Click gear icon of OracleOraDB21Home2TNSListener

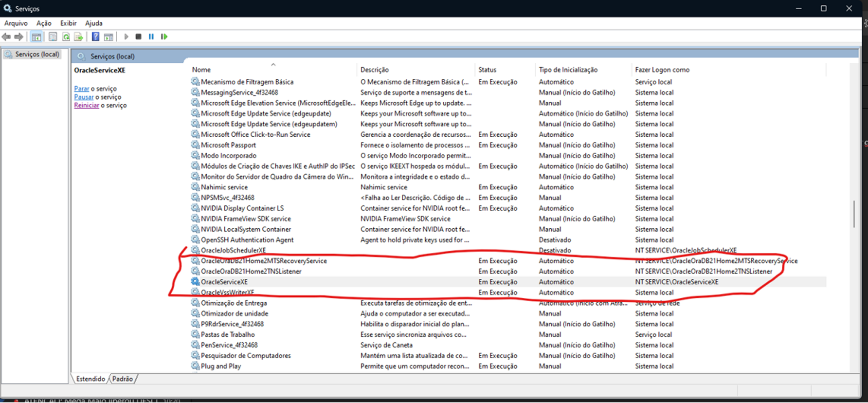click(x=195, y=271)
